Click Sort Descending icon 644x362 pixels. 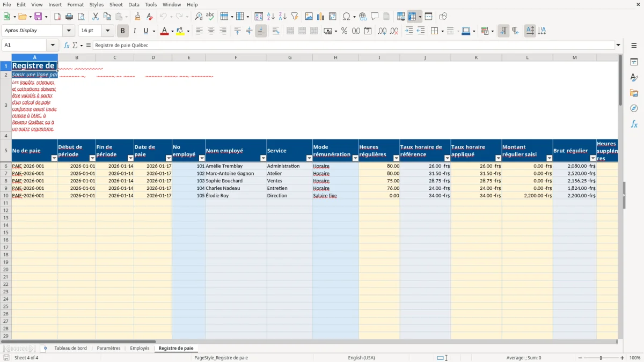coord(283,17)
